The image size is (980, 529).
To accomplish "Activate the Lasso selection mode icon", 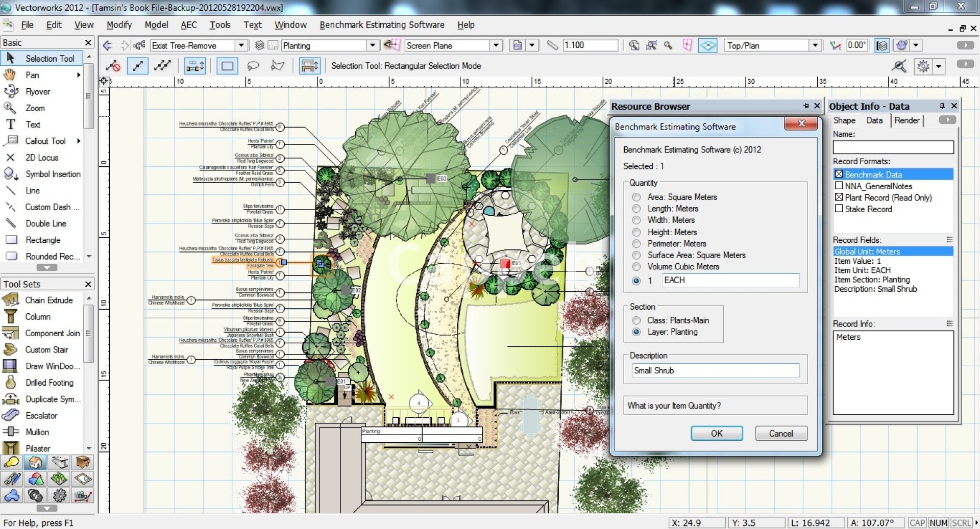I will [x=253, y=66].
